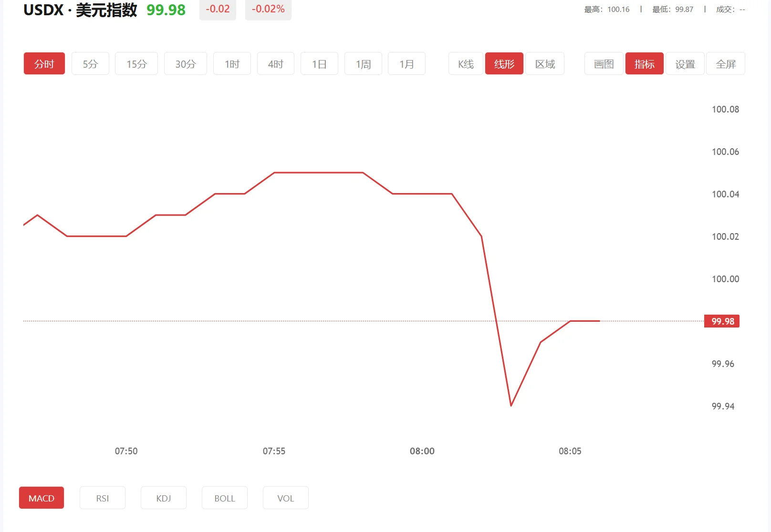This screenshot has width=771, height=532.
Task: Select the 1时 hourly interval
Action: (232, 64)
